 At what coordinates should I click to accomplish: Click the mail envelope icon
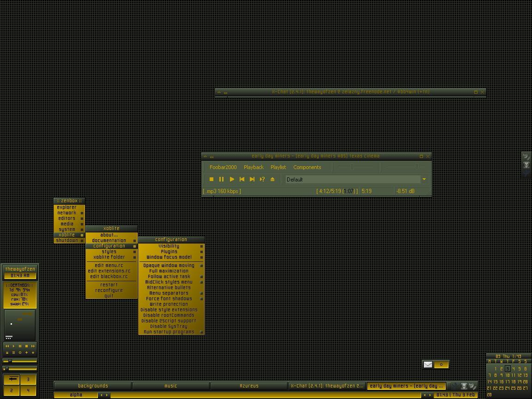click(428, 364)
